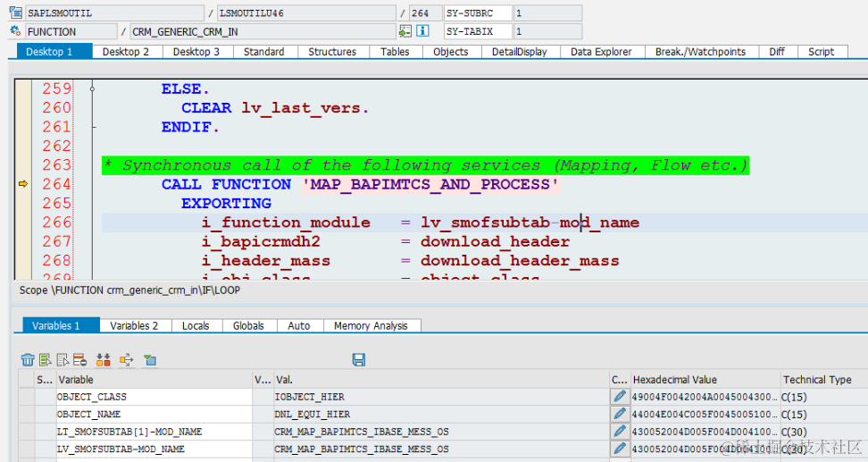868x462 pixels.
Task: Click the orange boxes with down arrows icon
Action: tap(104, 360)
